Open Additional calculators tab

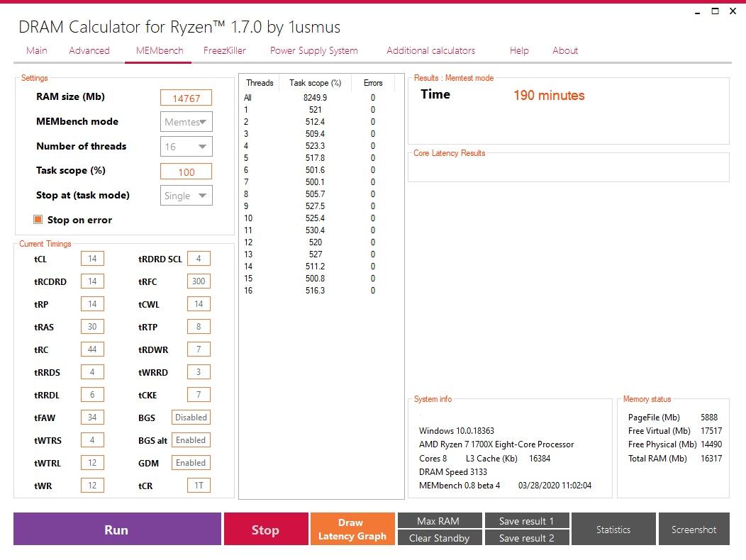pyautogui.click(x=430, y=50)
